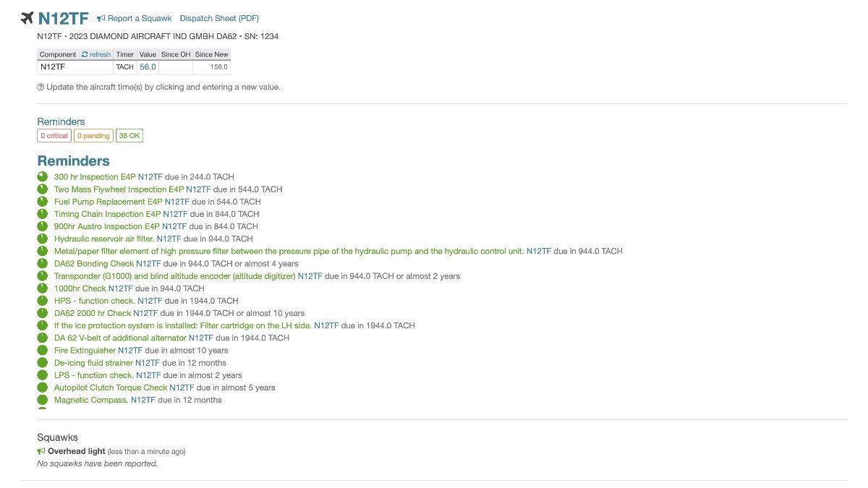
Task: Open the Report a Squawk link
Action: [130, 18]
